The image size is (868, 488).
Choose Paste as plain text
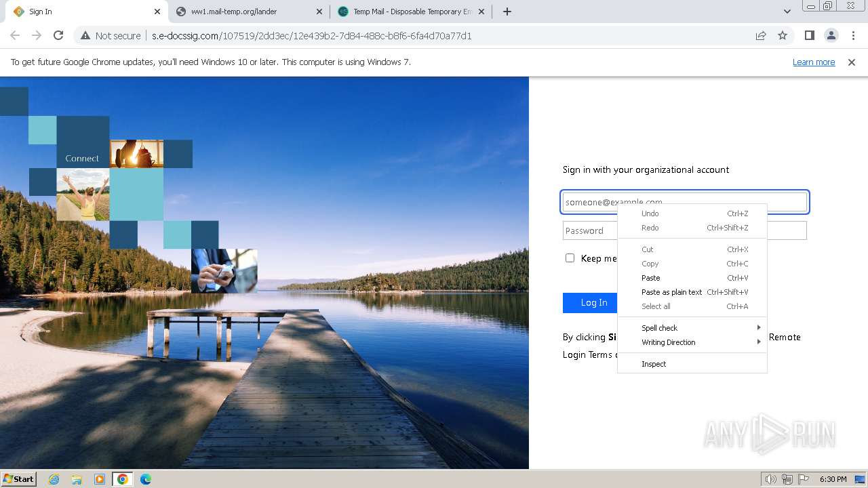click(x=692, y=292)
